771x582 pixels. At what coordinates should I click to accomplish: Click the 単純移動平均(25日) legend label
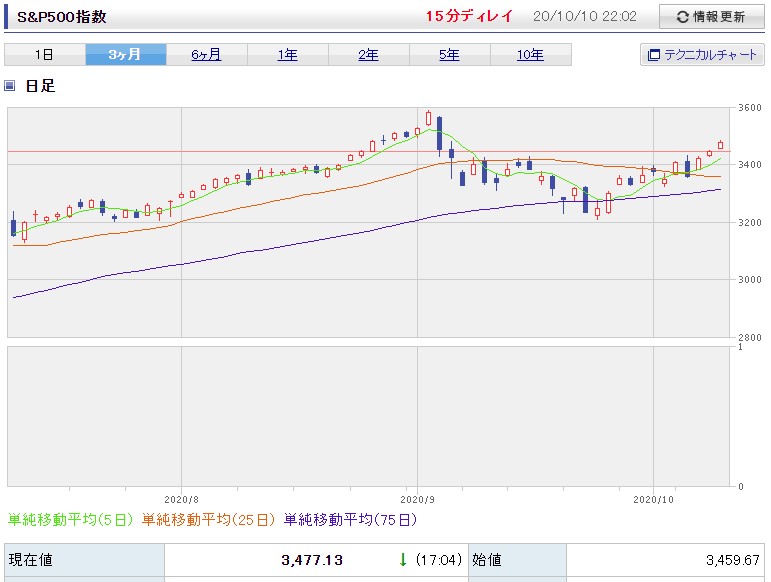[208, 520]
